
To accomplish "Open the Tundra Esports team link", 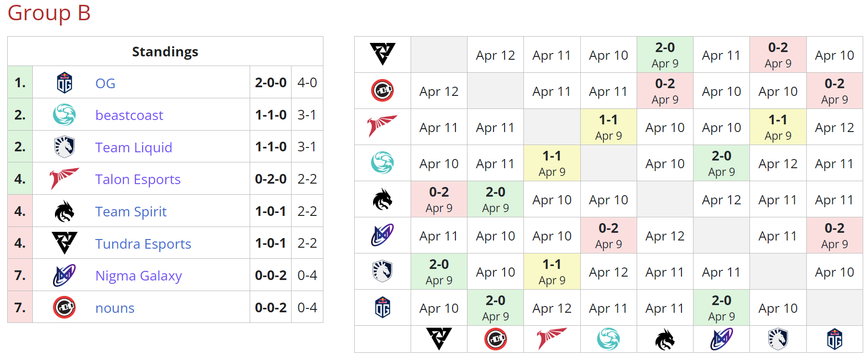I will (143, 244).
